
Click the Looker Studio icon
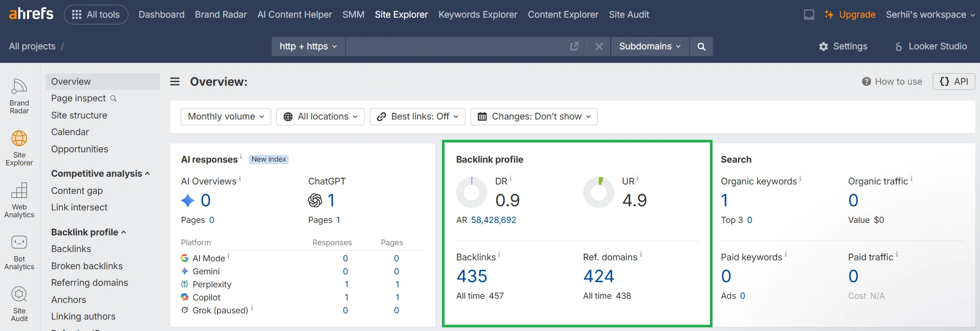pyautogui.click(x=898, y=47)
